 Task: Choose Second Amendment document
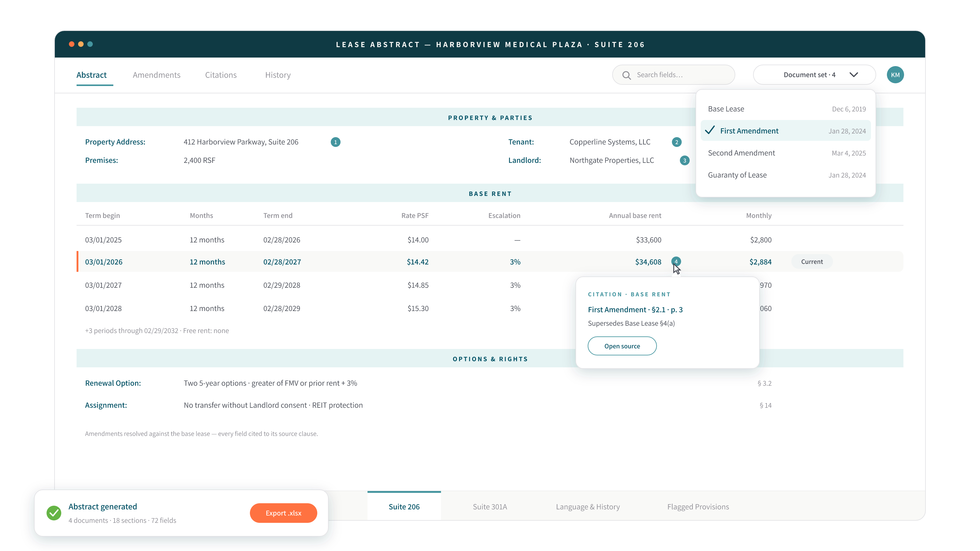coord(786,153)
